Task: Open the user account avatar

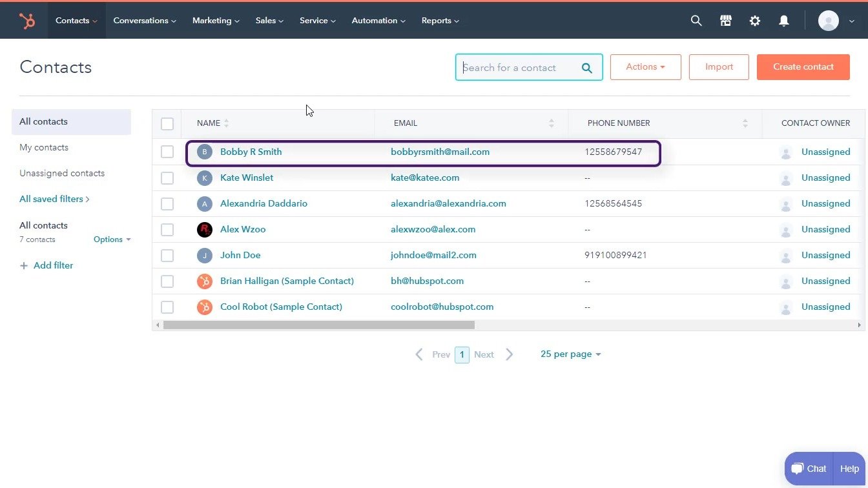Action: [829, 20]
